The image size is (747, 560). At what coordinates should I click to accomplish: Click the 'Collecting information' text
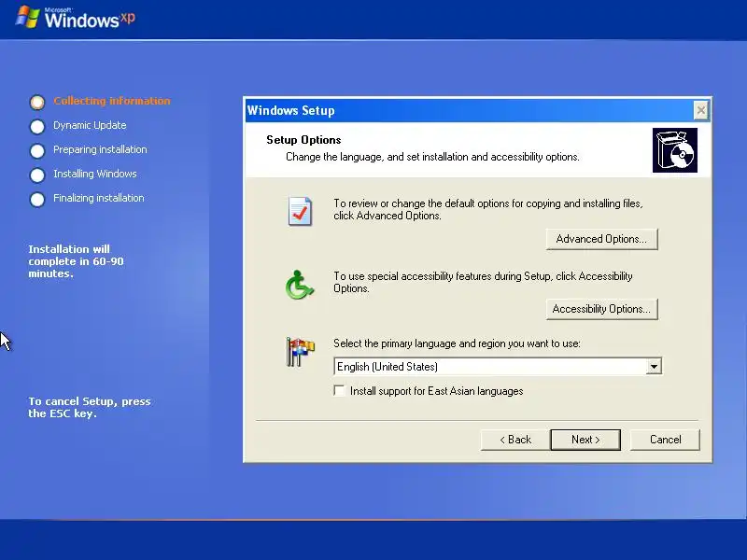pyautogui.click(x=111, y=101)
